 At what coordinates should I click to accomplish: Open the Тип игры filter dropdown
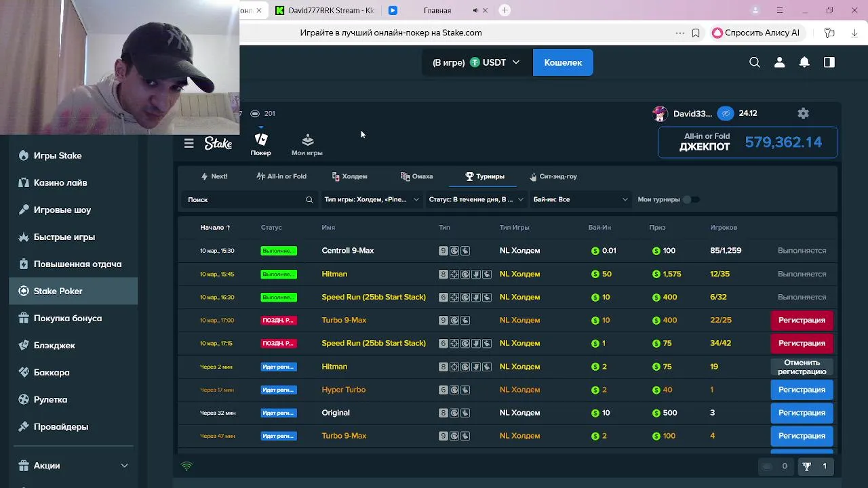[372, 200]
